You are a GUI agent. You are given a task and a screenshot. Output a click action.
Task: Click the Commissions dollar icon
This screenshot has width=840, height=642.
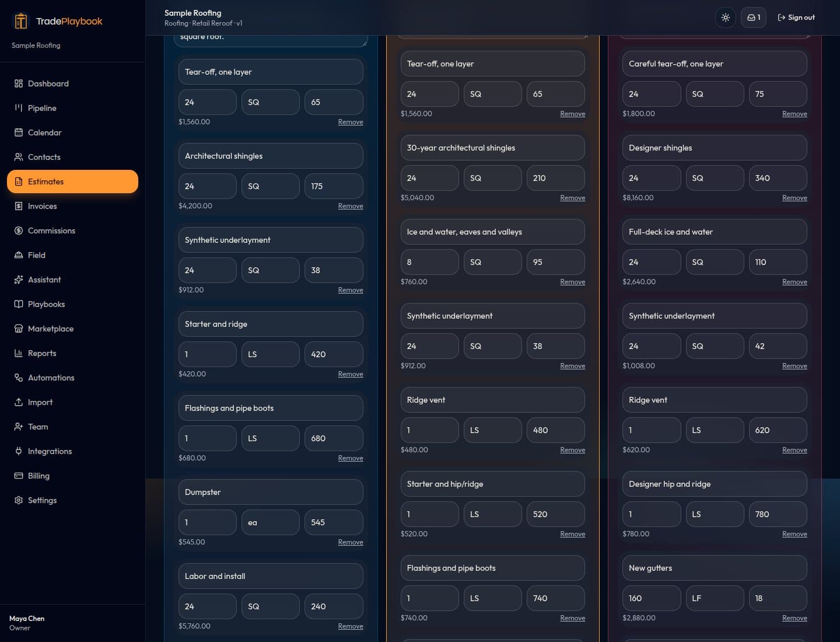click(19, 231)
